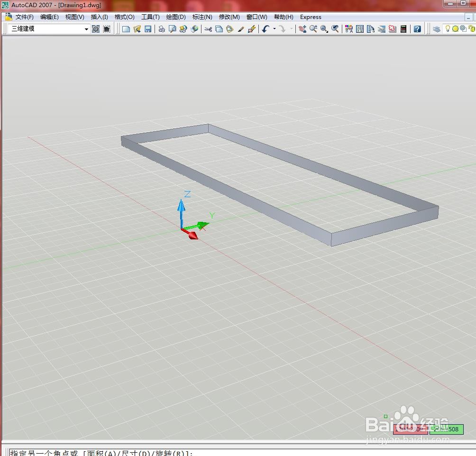This screenshot has height=456, width=476.
Task: Open the Sheet Set Manager icon
Action: [382, 29]
